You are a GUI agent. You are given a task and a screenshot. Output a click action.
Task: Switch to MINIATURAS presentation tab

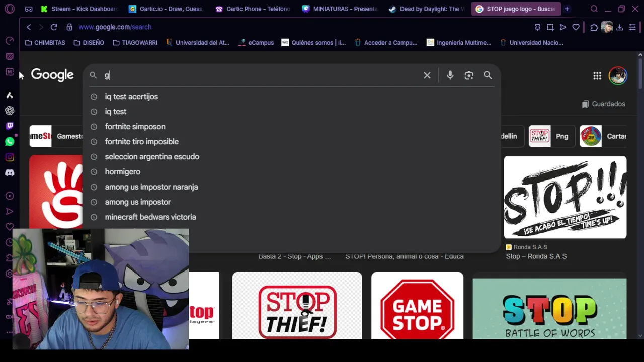click(340, 9)
